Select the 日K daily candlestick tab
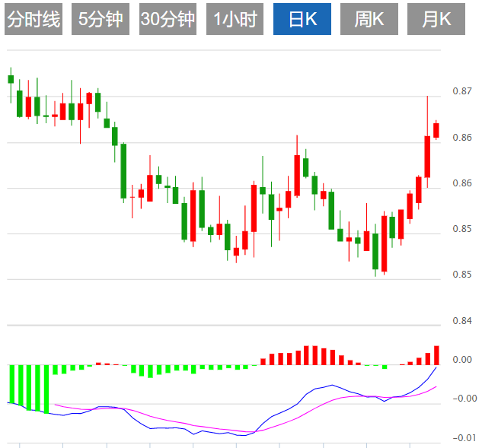Screen dimensions: 482x448 [x=302, y=19]
